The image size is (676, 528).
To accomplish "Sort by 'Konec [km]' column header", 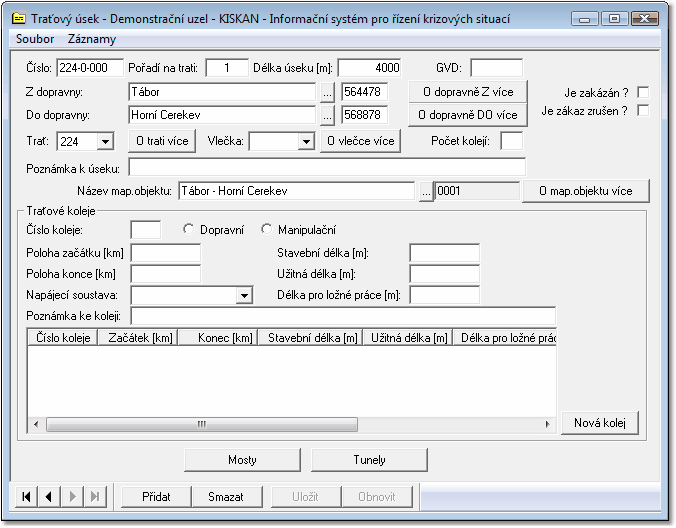I will tap(218, 337).
